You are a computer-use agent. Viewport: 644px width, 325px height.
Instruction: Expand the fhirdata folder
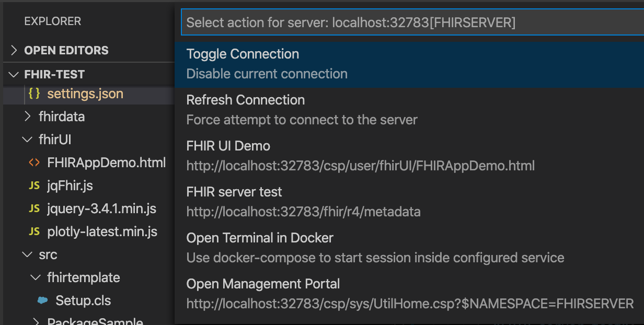[28, 117]
